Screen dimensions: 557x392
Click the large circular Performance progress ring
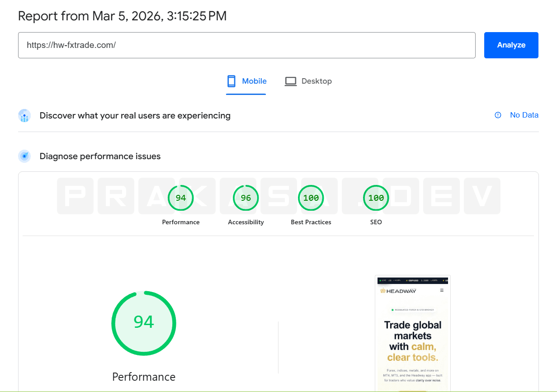pos(144,323)
